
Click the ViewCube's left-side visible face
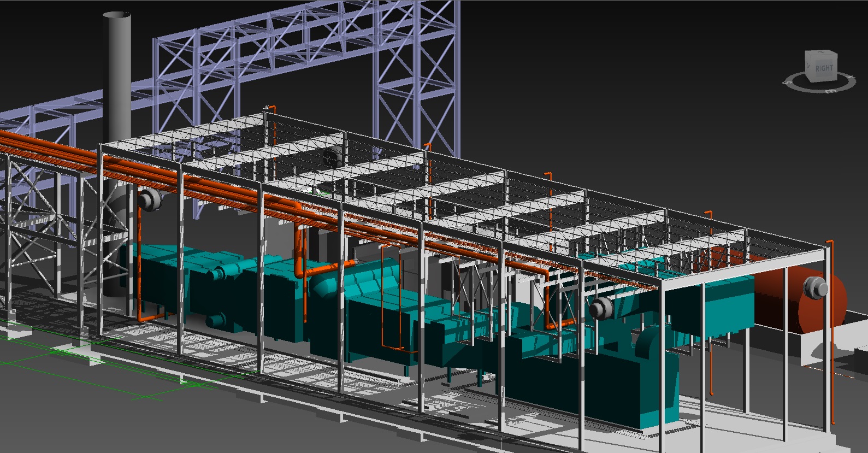coord(809,66)
